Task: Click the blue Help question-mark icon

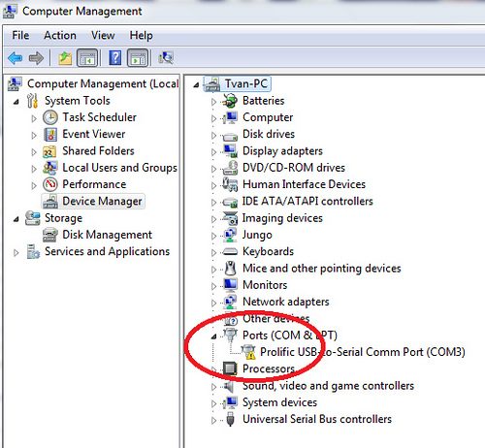Action: [x=115, y=58]
